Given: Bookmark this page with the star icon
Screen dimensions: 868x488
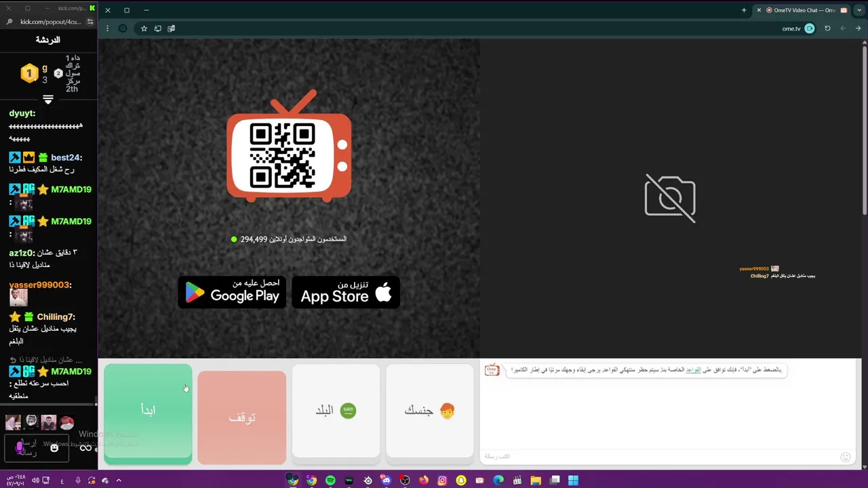Looking at the screenshot, I should click(x=144, y=28).
